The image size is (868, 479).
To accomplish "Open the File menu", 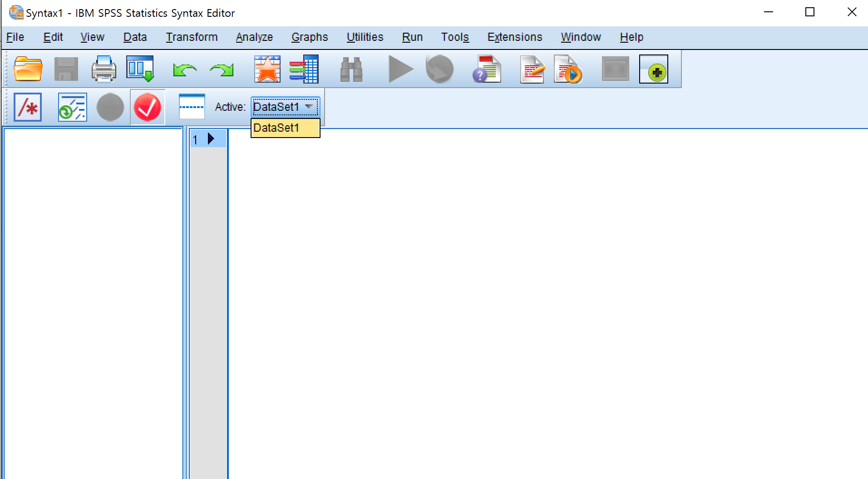I will 15,37.
